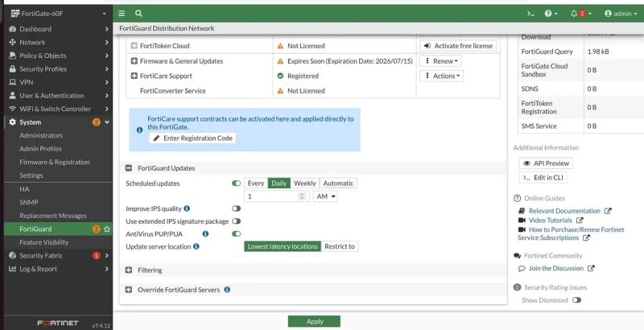This screenshot has height=330, width=644.
Task: Select Daily update schedule
Action: [279, 184]
